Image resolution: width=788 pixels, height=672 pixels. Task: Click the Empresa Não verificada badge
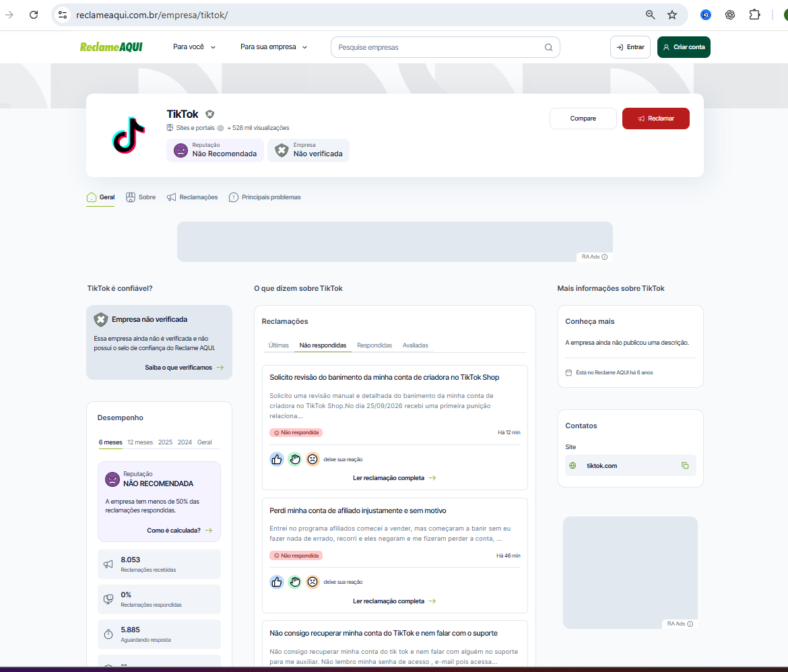[308, 150]
